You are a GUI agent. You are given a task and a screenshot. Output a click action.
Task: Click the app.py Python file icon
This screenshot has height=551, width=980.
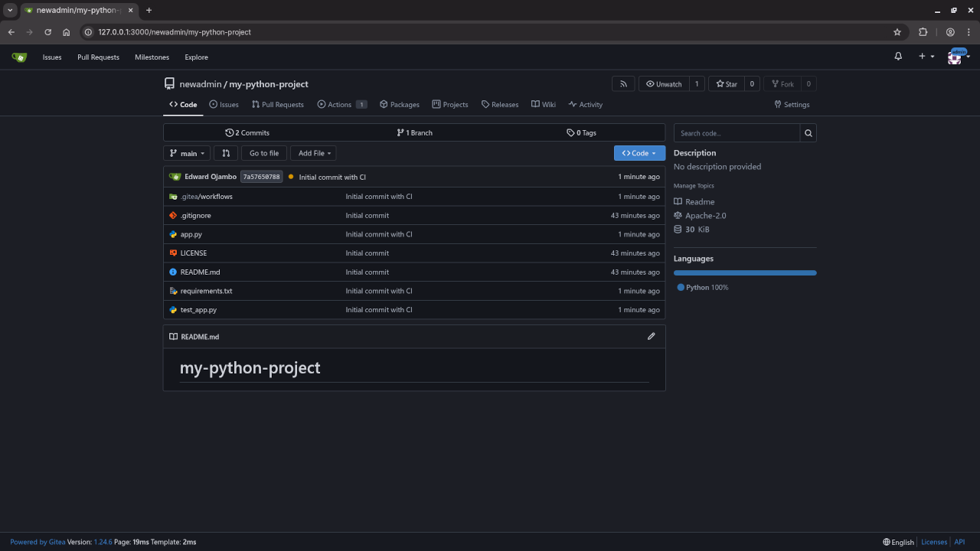pos(173,234)
